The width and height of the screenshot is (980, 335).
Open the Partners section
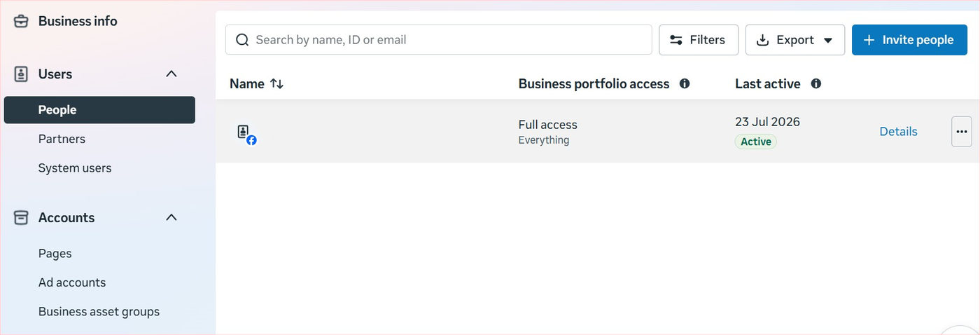(62, 139)
